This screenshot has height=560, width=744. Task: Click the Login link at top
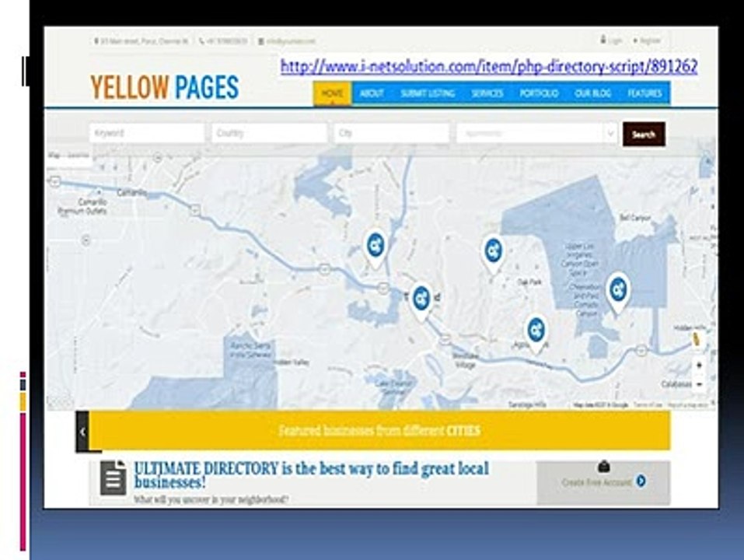pyautogui.click(x=611, y=40)
